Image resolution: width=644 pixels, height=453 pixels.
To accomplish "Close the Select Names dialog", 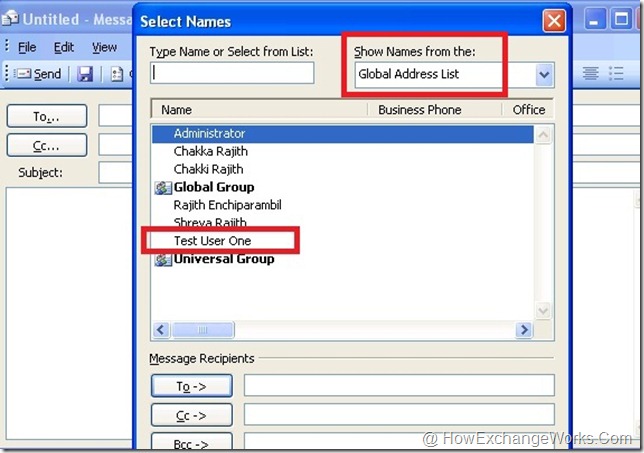I will (x=554, y=20).
